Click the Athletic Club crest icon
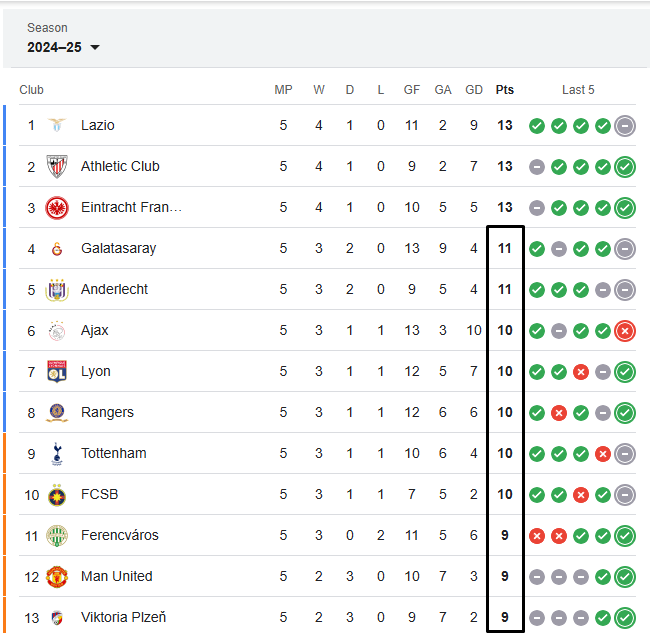 pyautogui.click(x=57, y=166)
